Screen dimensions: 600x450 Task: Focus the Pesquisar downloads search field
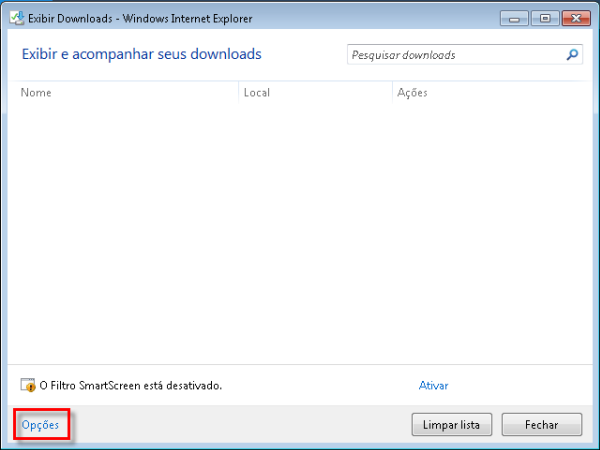(455, 55)
